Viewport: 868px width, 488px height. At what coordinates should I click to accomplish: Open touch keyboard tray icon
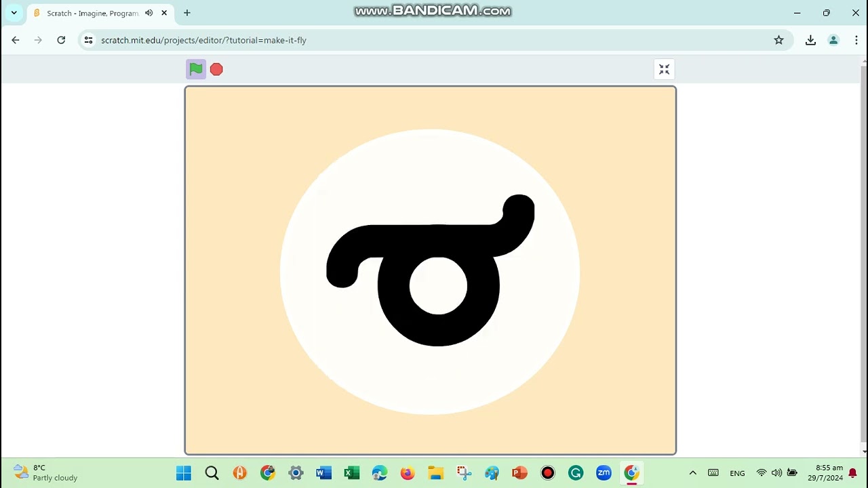(713, 473)
